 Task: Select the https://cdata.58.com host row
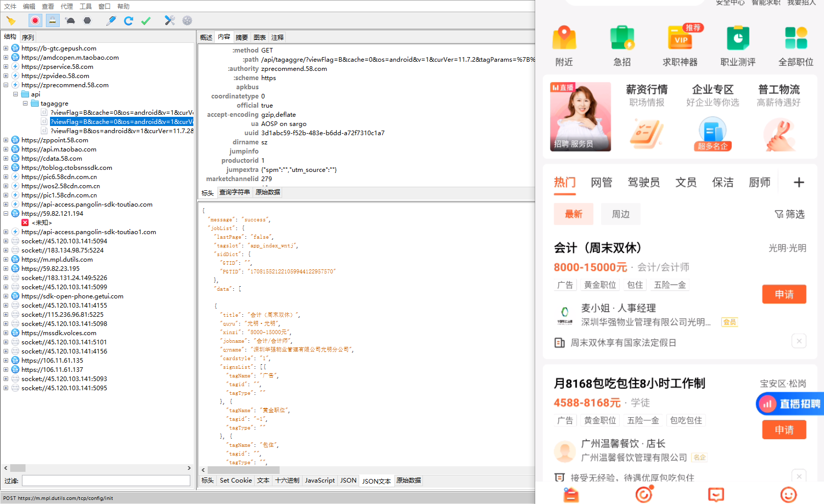[52, 159]
